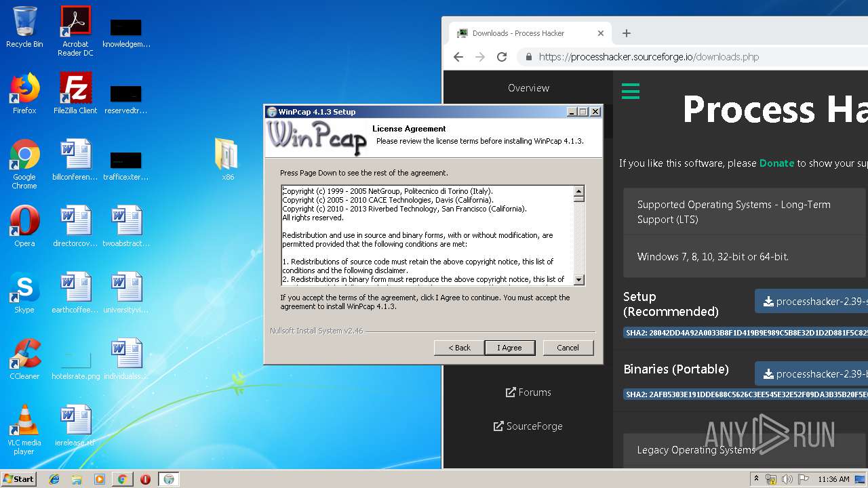Open Forums link in sidebar
The width and height of the screenshot is (868, 488).
coord(528,392)
